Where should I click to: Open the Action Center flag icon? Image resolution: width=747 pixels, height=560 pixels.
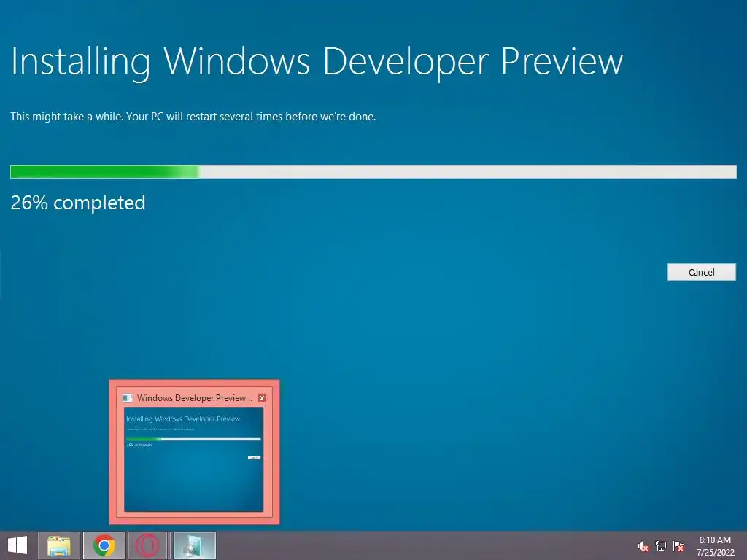pos(678,546)
